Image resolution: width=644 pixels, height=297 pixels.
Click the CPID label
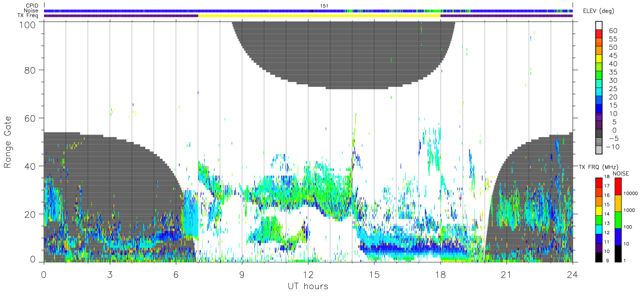[33, 6]
